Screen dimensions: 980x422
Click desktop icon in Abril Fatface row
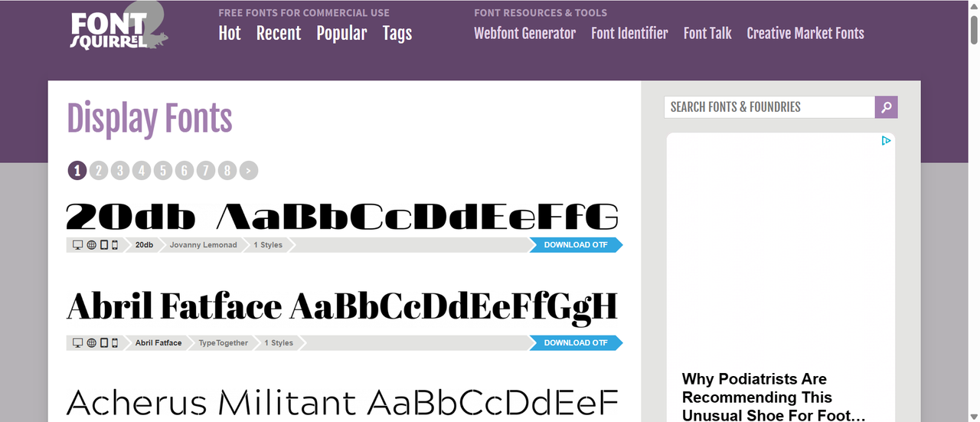(77, 343)
